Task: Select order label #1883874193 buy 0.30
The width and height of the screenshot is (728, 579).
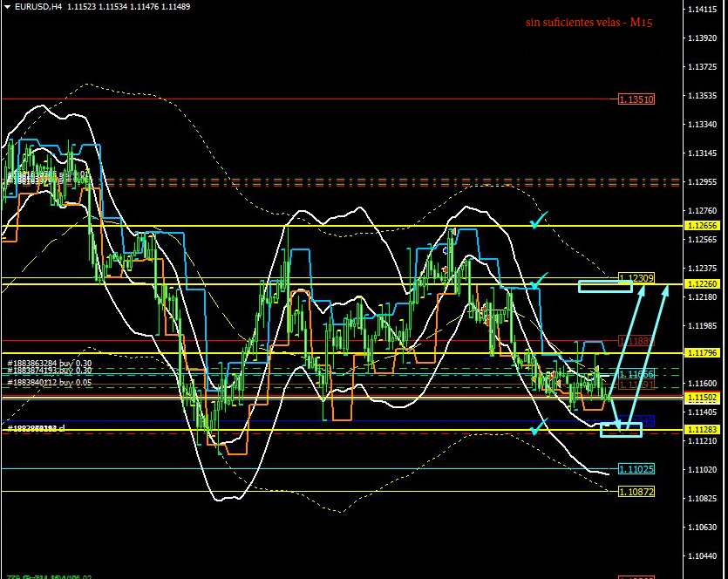Action: (x=50, y=371)
